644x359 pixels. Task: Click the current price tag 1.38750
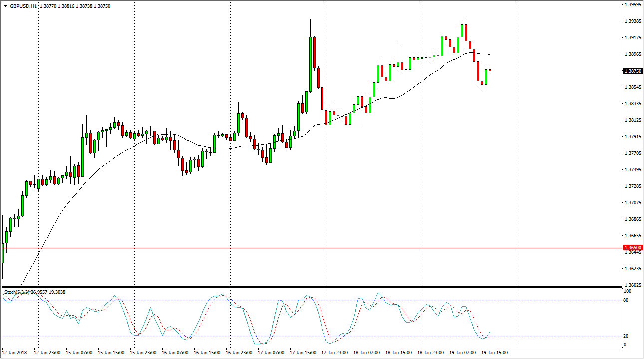633,71
